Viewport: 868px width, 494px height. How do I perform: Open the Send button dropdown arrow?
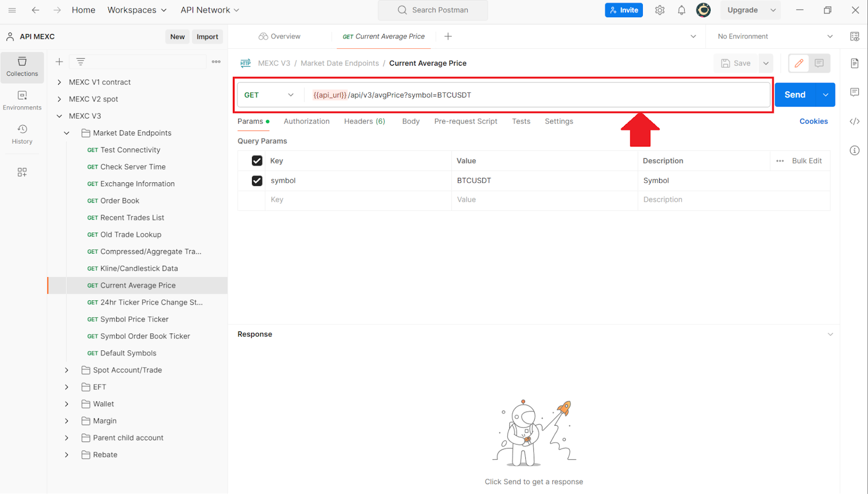click(825, 95)
